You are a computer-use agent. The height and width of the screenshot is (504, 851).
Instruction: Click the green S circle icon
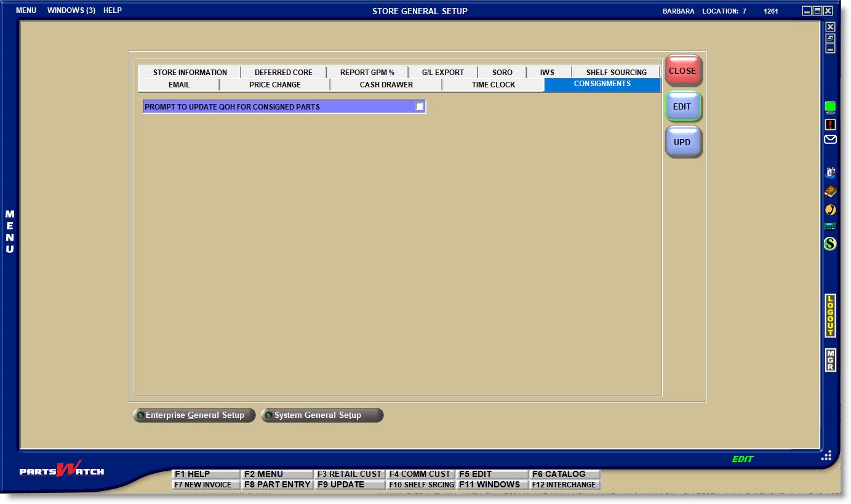click(830, 244)
